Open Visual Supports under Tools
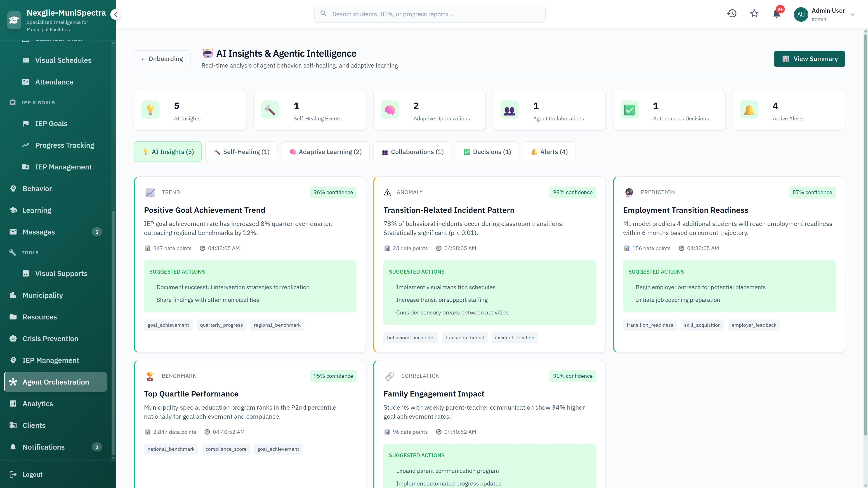The width and height of the screenshot is (868, 488). 61,273
